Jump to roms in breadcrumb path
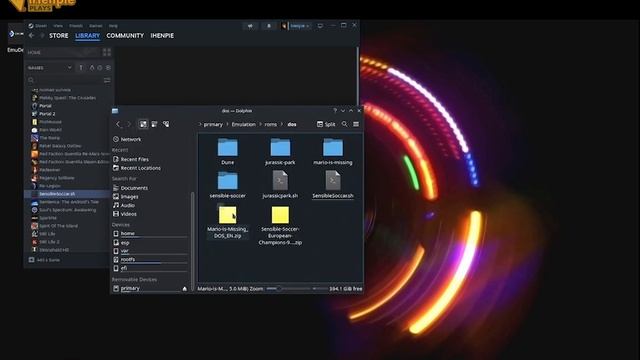The width and height of the screenshot is (640, 360). pyautogui.click(x=270, y=124)
